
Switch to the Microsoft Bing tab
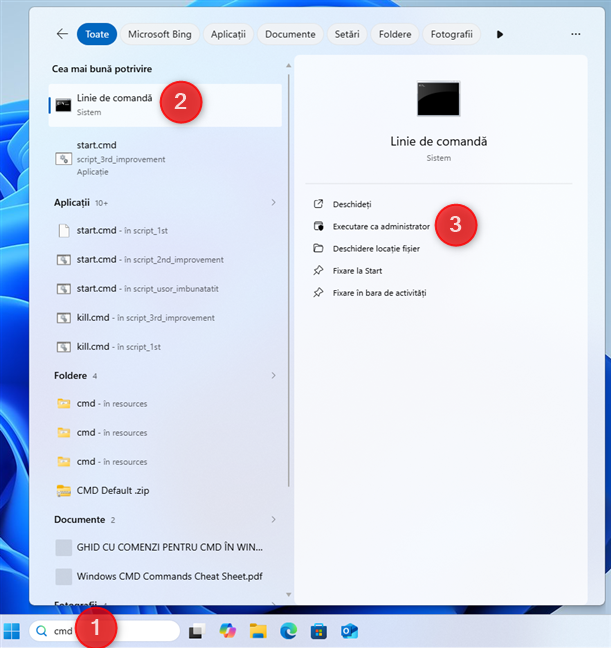click(160, 34)
